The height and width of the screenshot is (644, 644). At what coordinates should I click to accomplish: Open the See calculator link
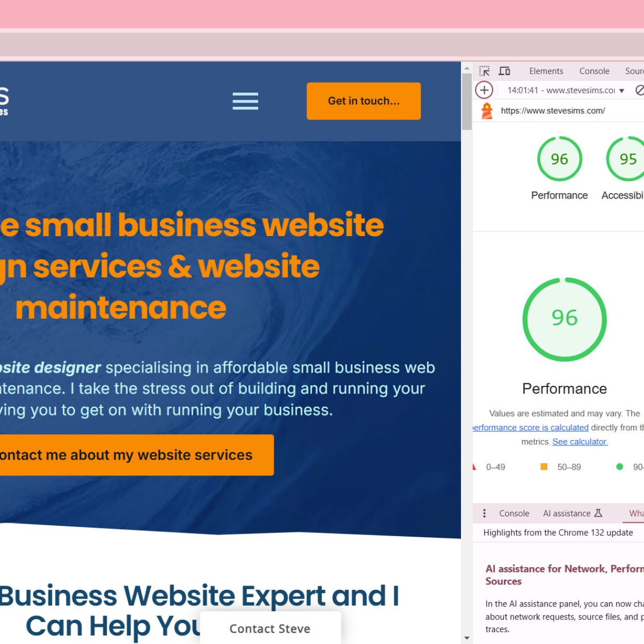(x=580, y=442)
